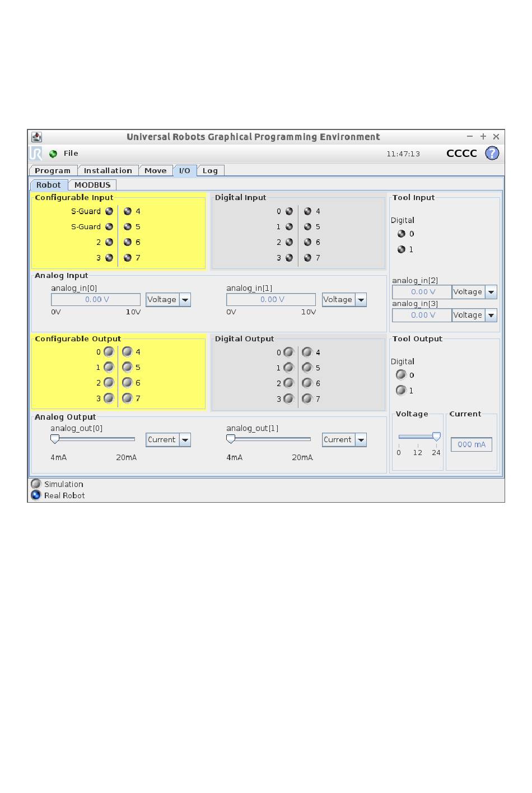
Task: Select Real Robot mode radio button
Action: click(36, 495)
